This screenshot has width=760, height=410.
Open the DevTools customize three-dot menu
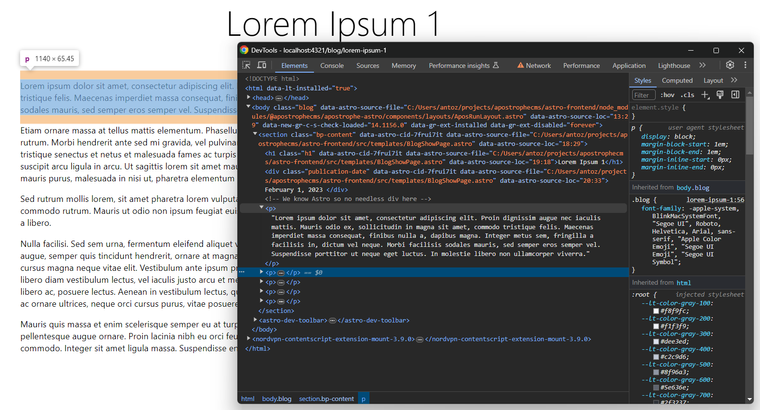tap(745, 65)
